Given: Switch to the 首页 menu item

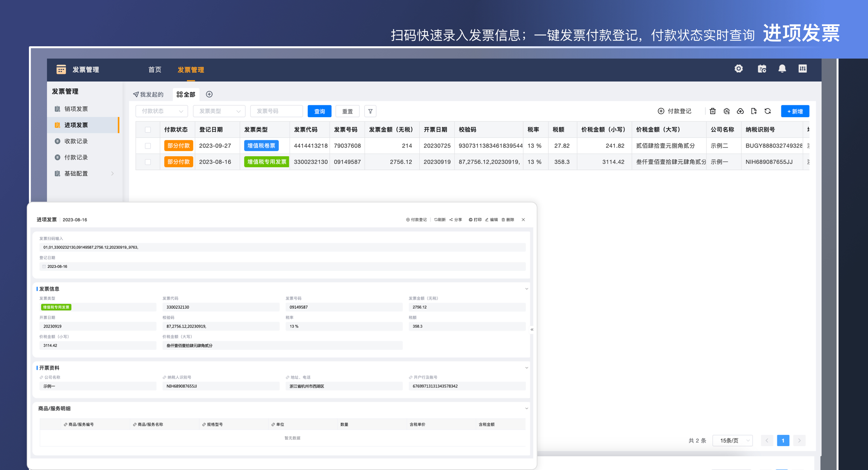Looking at the screenshot, I should click(154, 69).
